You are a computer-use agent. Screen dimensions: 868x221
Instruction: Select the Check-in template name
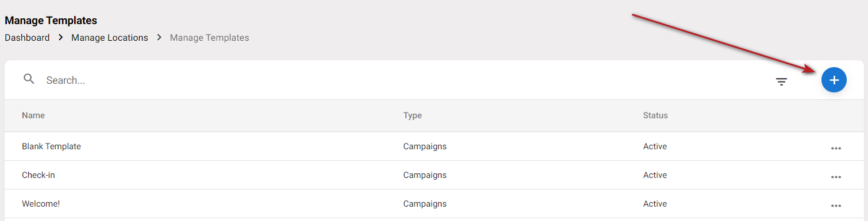click(39, 175)
